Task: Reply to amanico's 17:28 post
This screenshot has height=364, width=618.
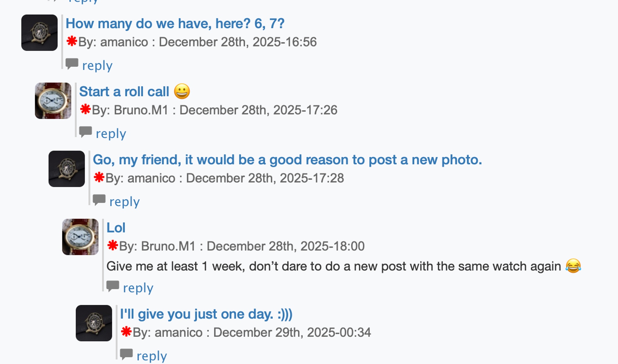Action: click(124, 202)
